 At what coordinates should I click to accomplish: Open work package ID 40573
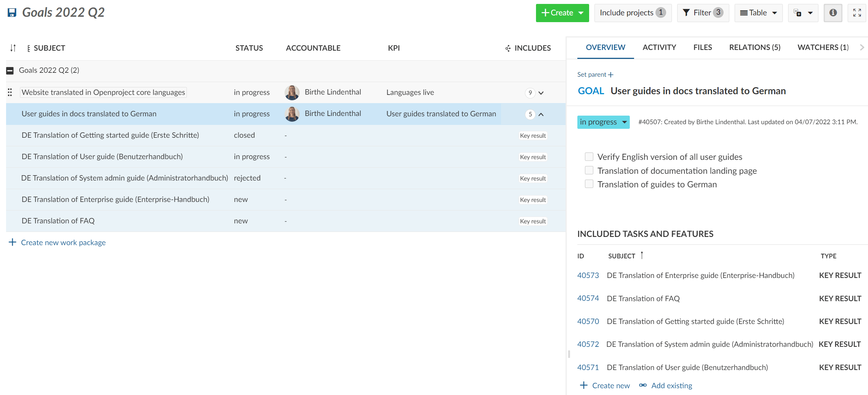pyautogui.click(x=588, y=275)
